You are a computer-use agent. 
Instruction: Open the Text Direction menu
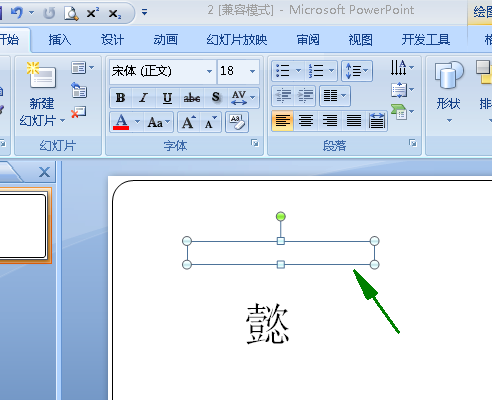tap(402, 68)
